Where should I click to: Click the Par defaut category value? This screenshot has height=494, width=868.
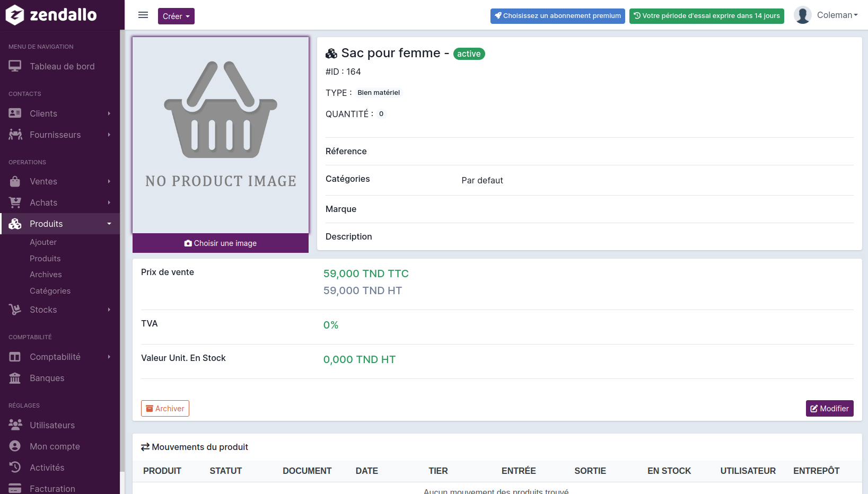(482, 181)
